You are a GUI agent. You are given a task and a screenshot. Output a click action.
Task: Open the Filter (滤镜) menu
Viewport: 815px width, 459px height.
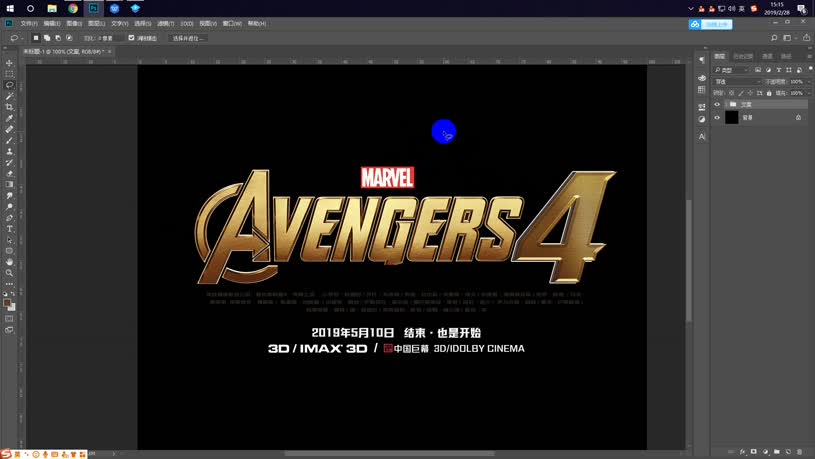[x=165, y=23]
